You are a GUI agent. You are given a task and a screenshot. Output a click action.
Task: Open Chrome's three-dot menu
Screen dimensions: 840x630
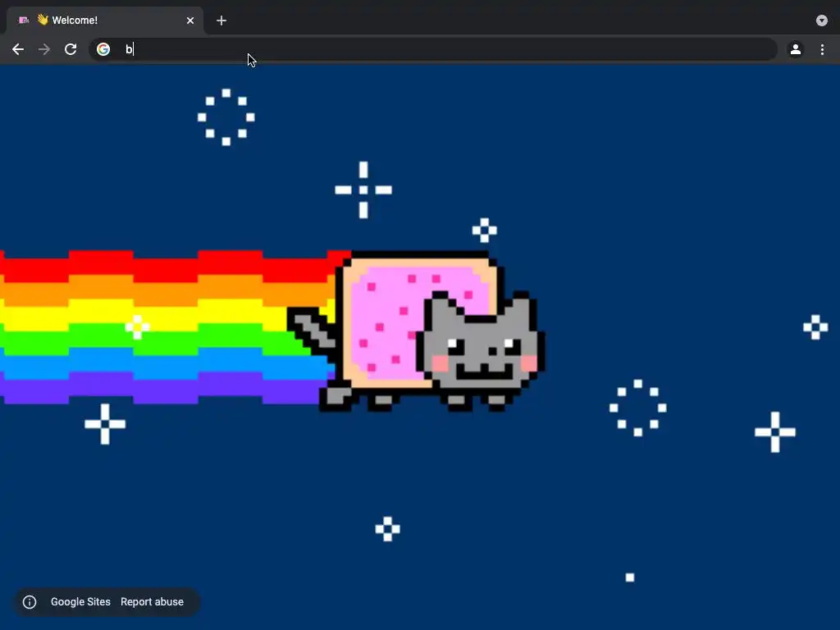(822, 49)
